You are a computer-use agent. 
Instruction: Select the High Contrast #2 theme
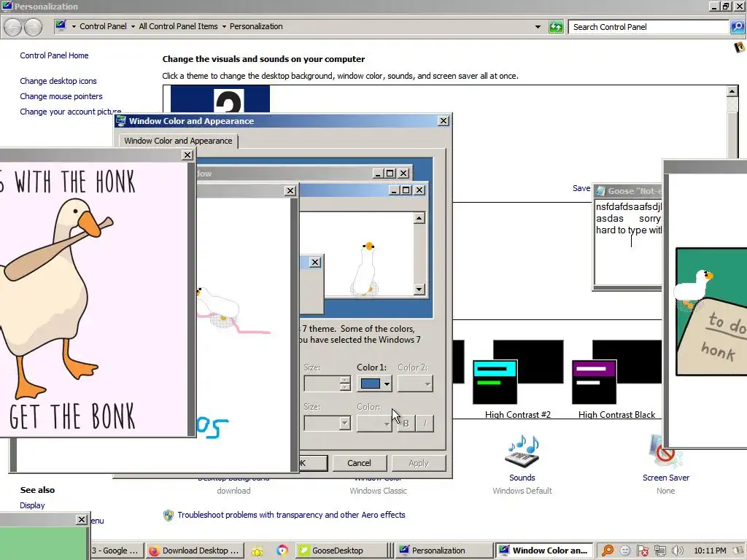[518, 379]
